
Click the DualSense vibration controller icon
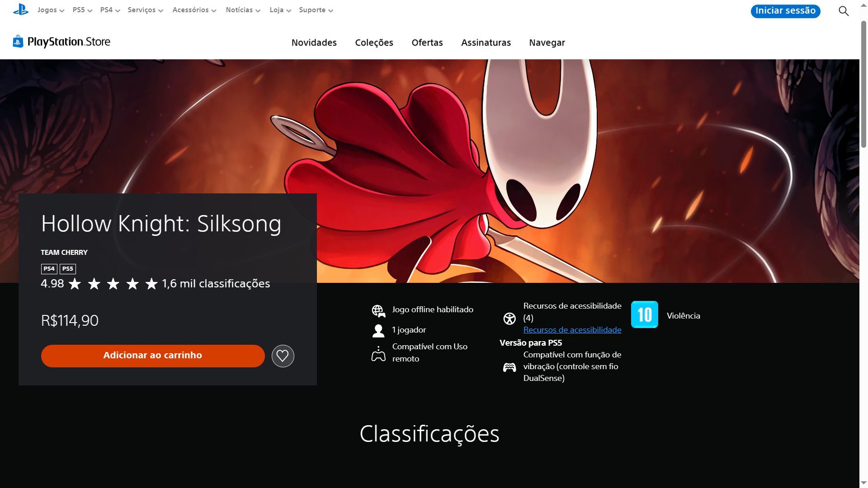point(509,367)
